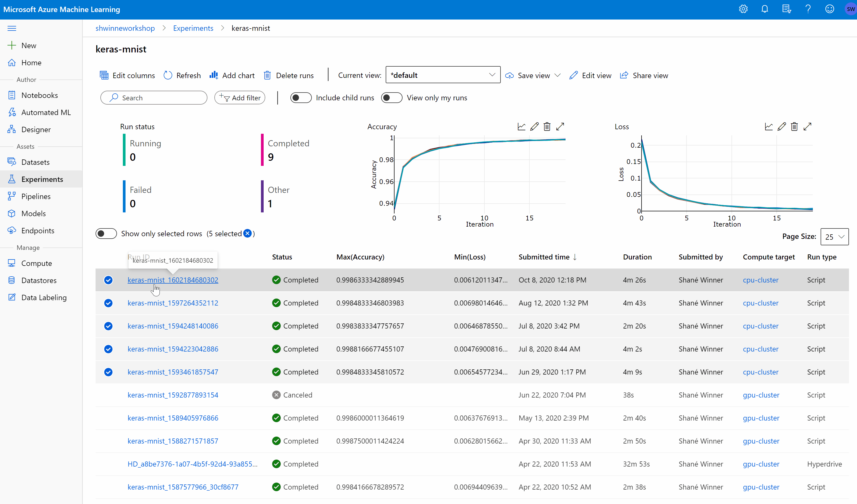Toggle Include child runs switch

(300, 98)
